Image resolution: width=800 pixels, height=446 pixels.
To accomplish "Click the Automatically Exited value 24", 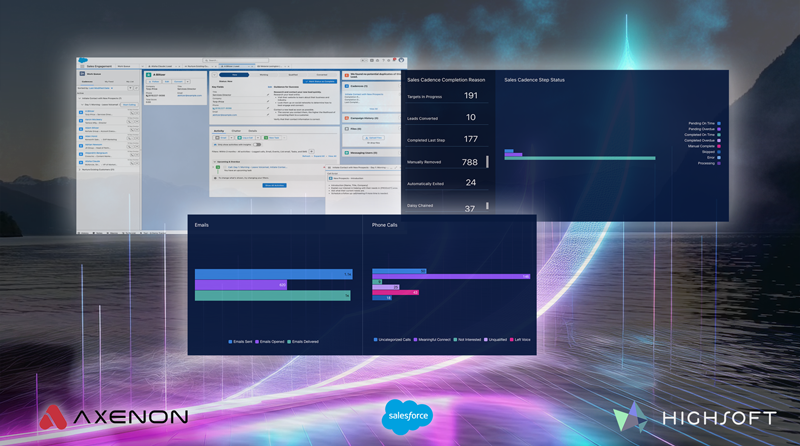I will [471, 182].
